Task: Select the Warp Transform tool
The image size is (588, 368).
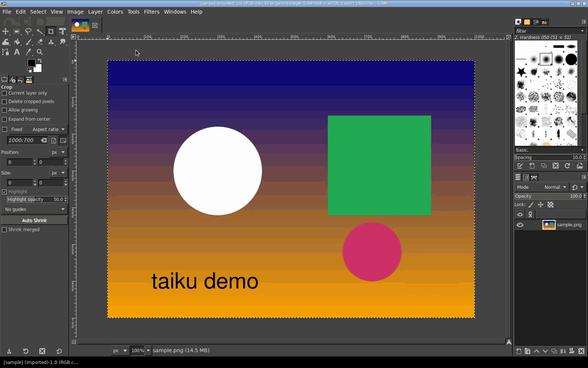Action: click(x=6, y=42)
